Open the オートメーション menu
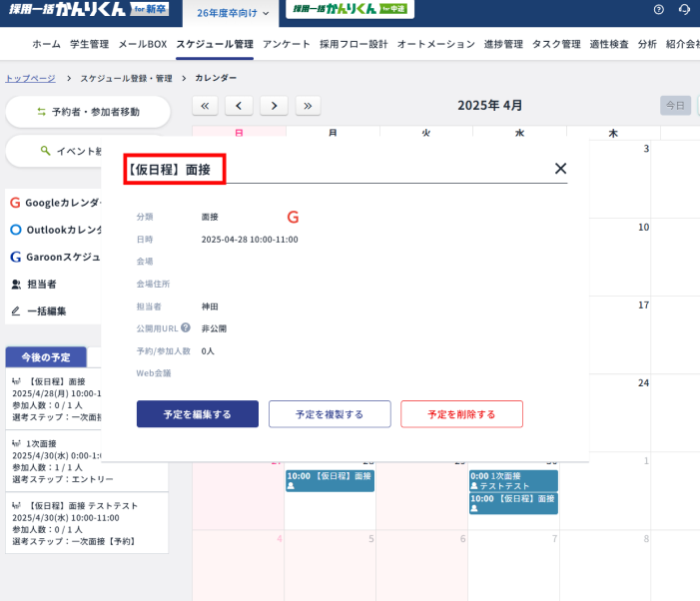The height and width of the screenshot is (601, 700). pyautogui.click(x=435, y=44)
